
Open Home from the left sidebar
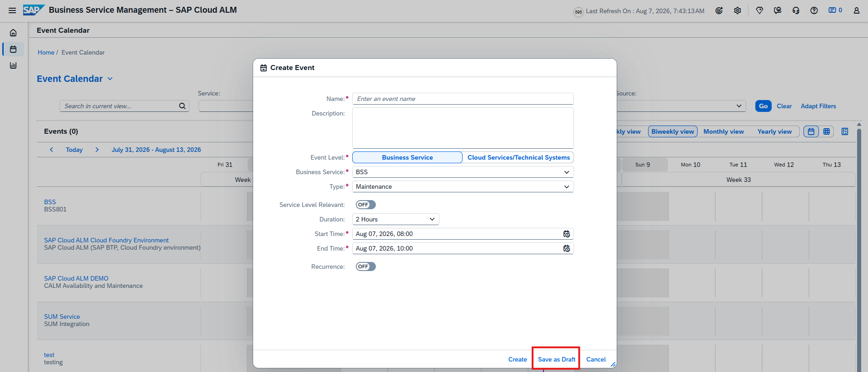tap(13, 33)
